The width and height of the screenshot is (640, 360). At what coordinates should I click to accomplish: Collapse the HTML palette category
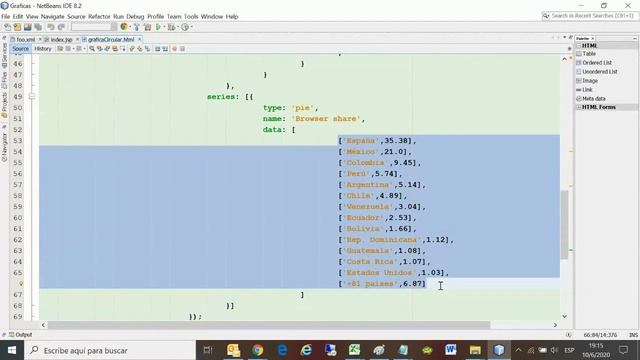click(578, 46)
